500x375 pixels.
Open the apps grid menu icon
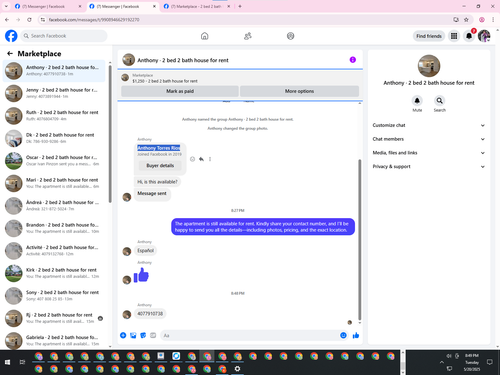click(x=454, y=36)
